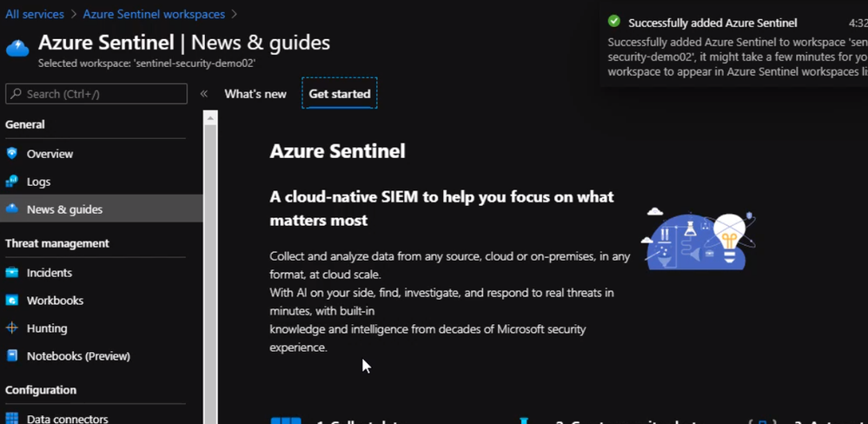Click the Logs icon in sidebar
The height and width of the screenshot is (424, 868).
click(12, 182)
